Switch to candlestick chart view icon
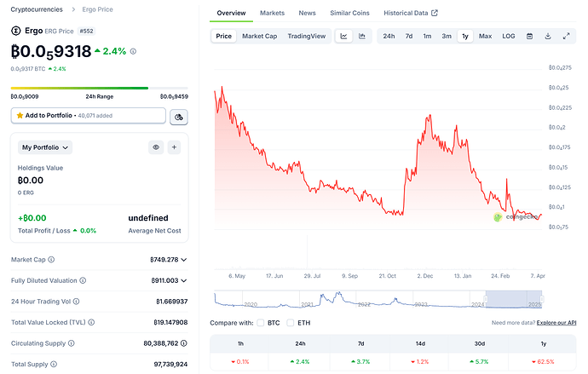Image resolution: width=588 pixels, height=374 pixels. pos(362,36)
